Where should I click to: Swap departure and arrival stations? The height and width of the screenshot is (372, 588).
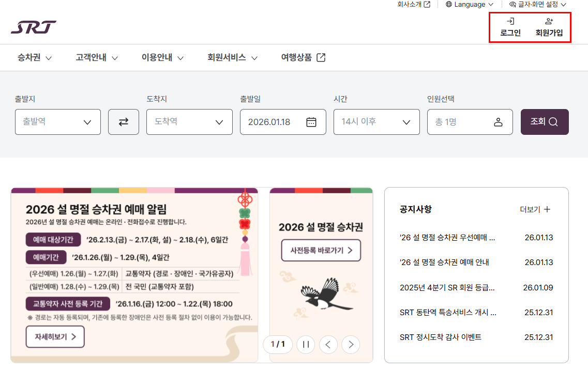click(124, 122)
